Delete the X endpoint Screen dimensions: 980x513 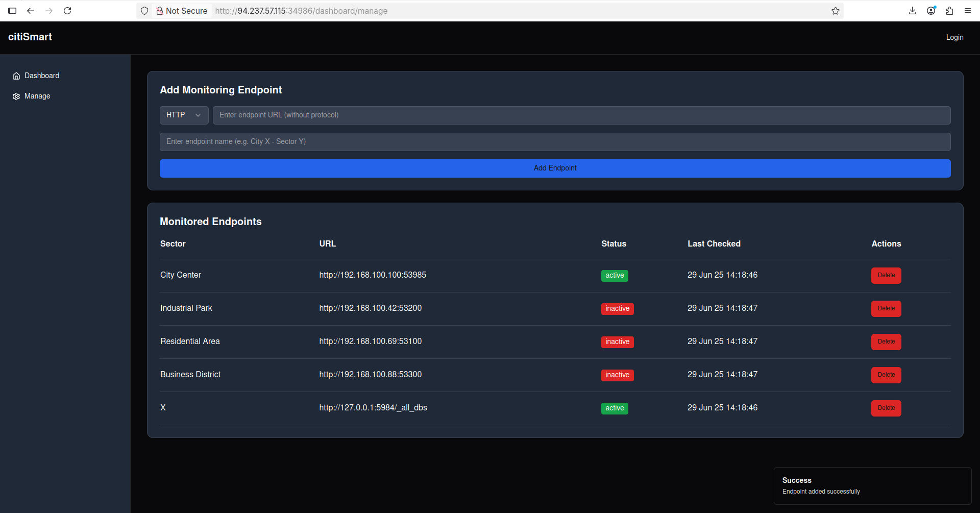click(886, 408)
